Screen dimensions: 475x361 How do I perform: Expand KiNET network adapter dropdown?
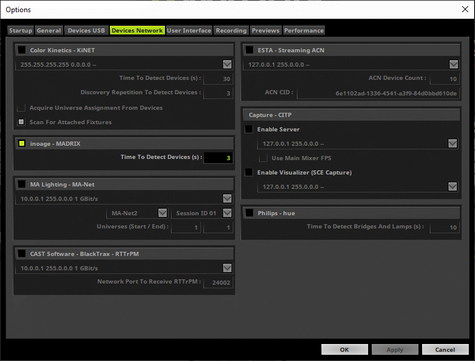click(x=227, y=64)
